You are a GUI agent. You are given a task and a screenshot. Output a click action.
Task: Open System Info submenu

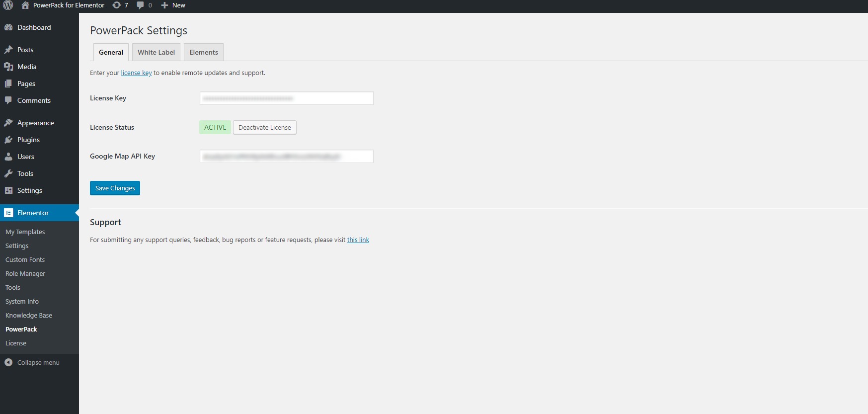22,301
